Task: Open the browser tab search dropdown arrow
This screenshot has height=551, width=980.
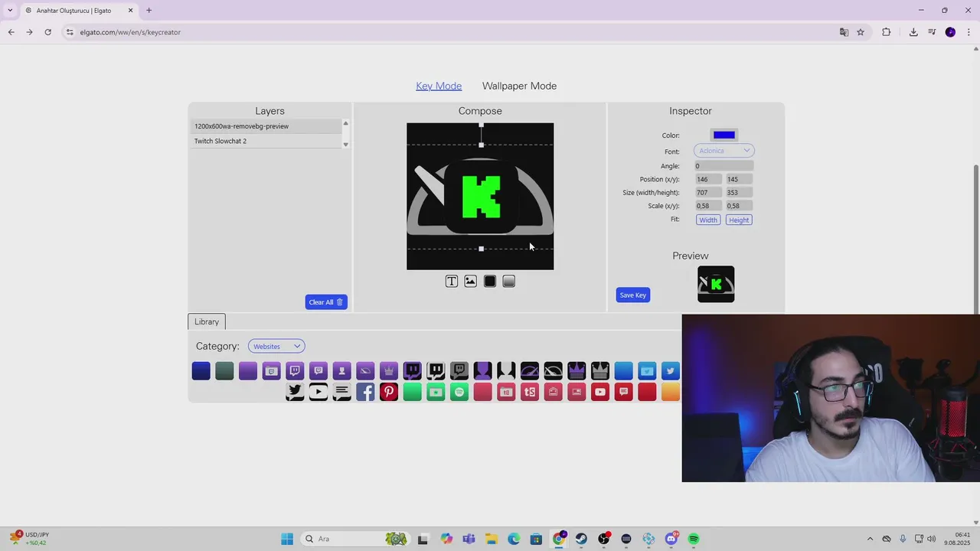Action: pos(10,10)
